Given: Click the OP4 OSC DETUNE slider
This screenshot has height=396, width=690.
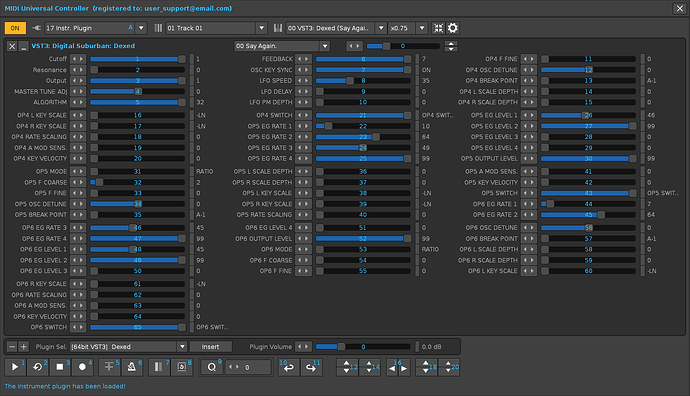Looking at the screenshot, I should 588,70.
